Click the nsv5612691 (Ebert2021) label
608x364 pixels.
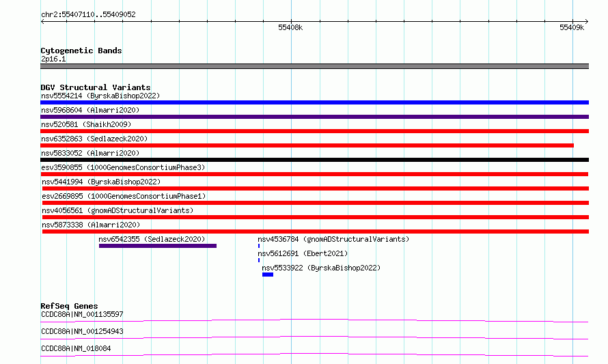(303, 253)
